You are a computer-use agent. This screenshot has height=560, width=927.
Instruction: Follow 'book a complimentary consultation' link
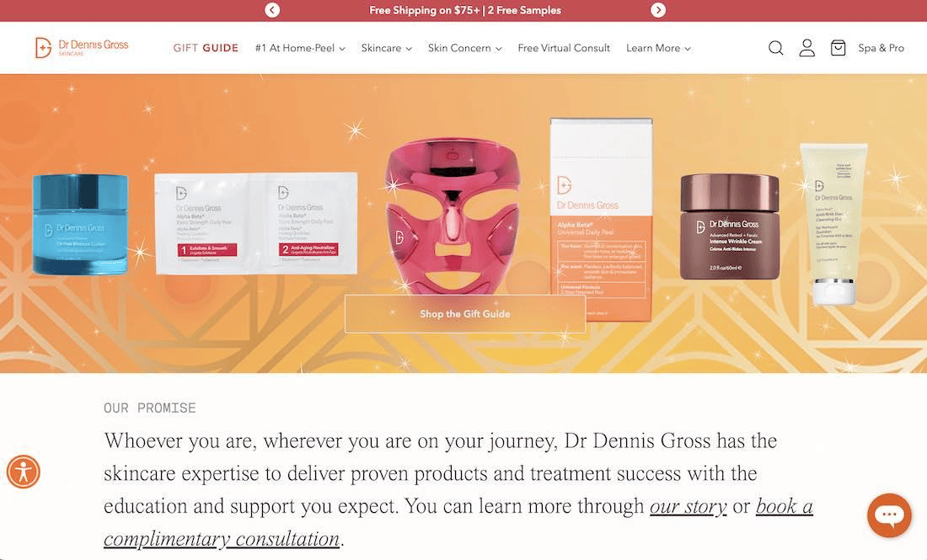pos(458,523)
